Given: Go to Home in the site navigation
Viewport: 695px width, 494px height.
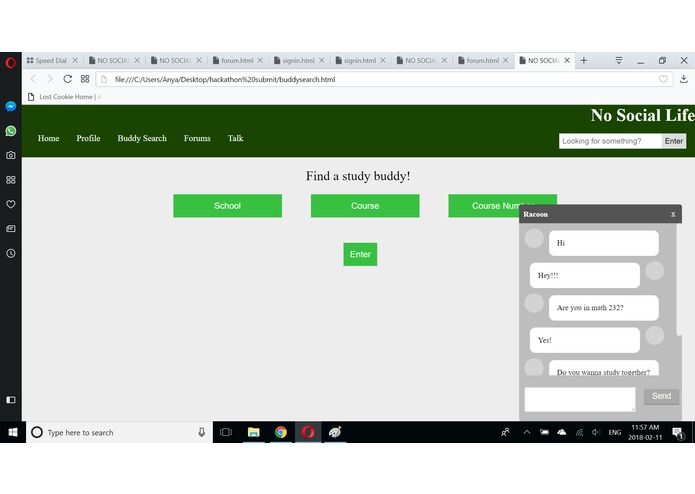Looking at the screenshot, I should (x=48, y=138).
